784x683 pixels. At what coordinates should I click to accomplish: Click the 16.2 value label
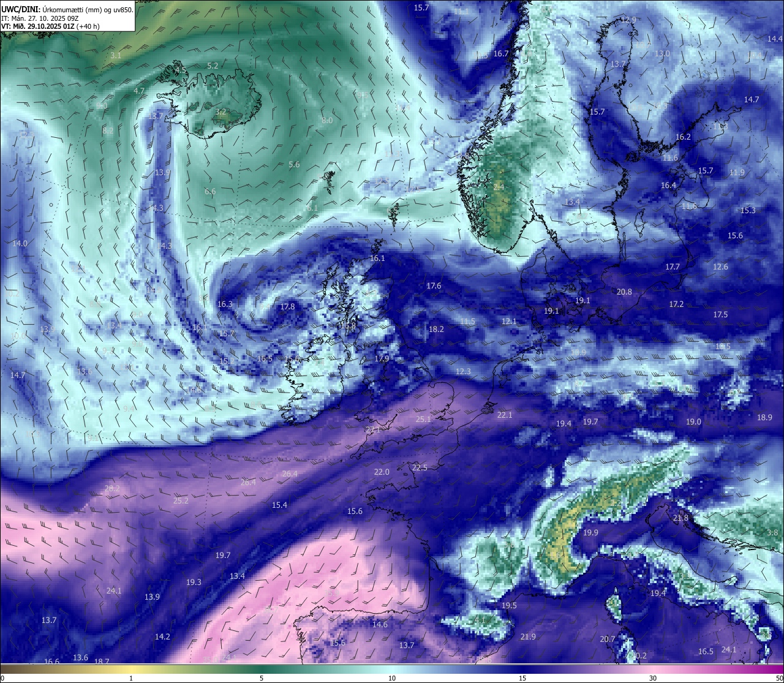pyautogui.click(x=683, y=137)
